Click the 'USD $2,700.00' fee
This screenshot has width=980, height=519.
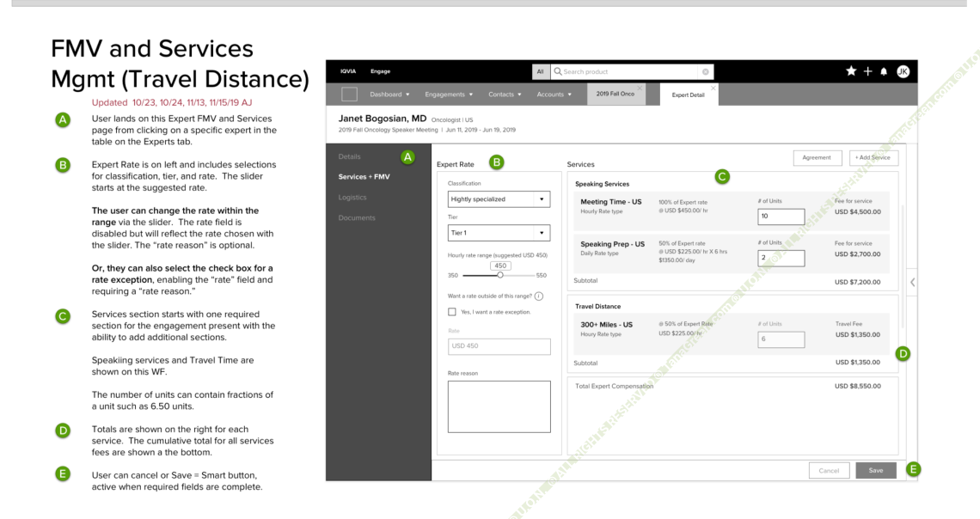point(858,254)
